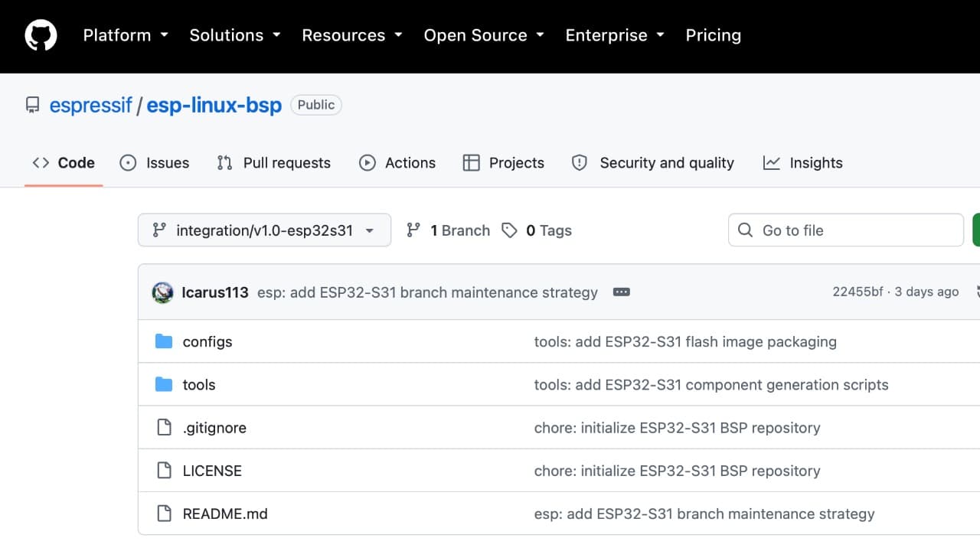
Task: Open the GitHub homepage logo
Action: (41, 35)
